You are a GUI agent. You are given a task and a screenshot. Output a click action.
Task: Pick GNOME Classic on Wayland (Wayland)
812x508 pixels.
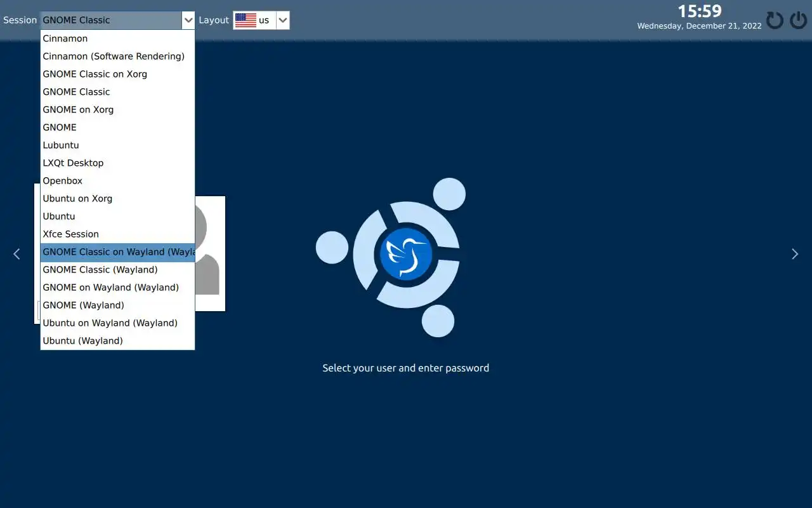[x=117, y=252]
